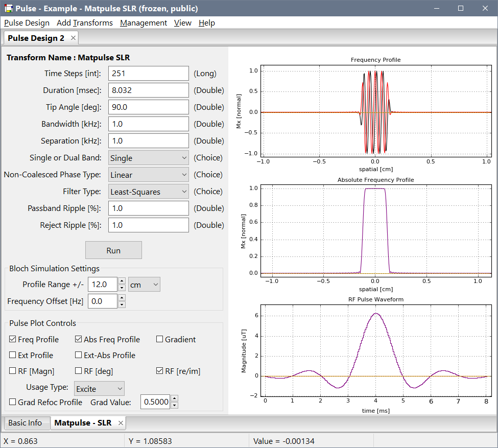Switch to the Basic Info tab

[x=26, y=423]
